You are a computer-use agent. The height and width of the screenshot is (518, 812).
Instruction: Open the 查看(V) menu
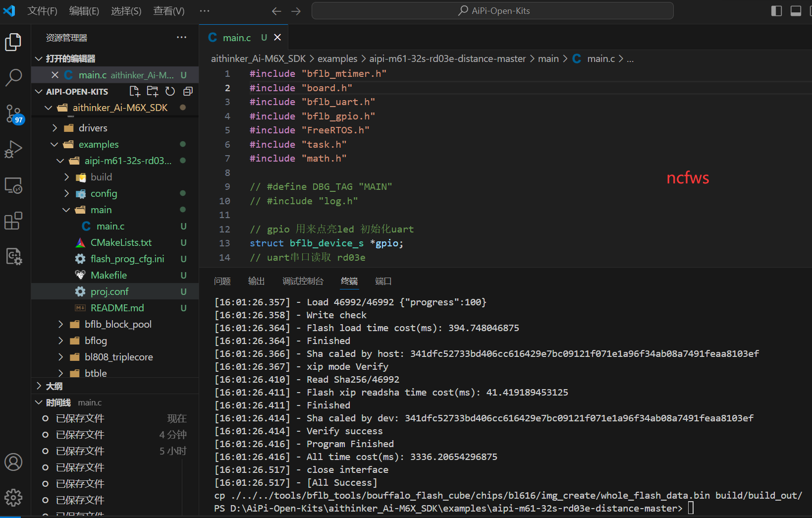click(x=168, y=11)
